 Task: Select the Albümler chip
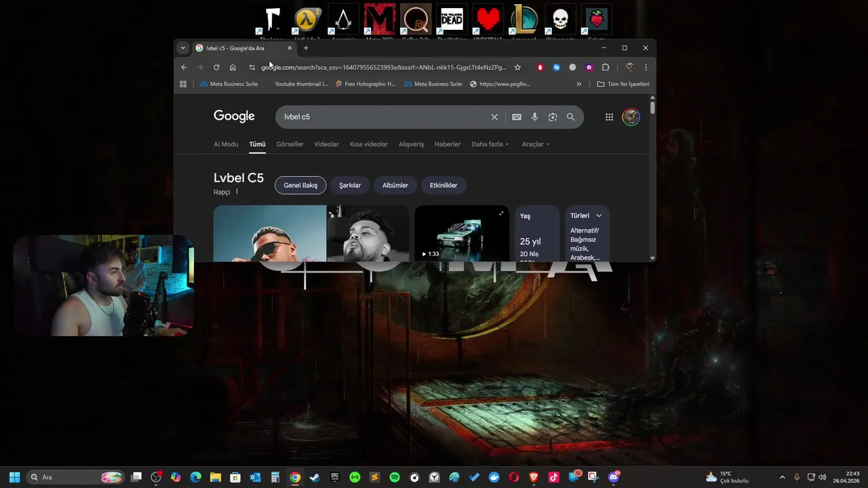coord(395,185)
